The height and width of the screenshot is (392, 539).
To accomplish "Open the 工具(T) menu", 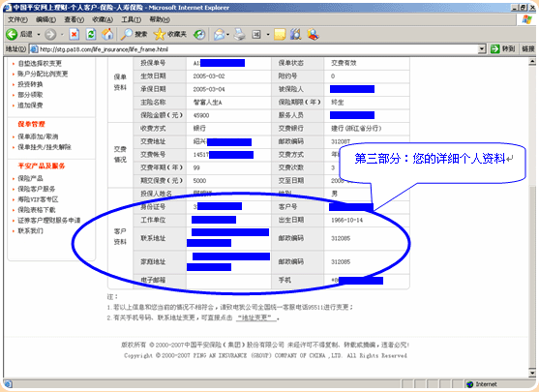I will tap(131, 19).
